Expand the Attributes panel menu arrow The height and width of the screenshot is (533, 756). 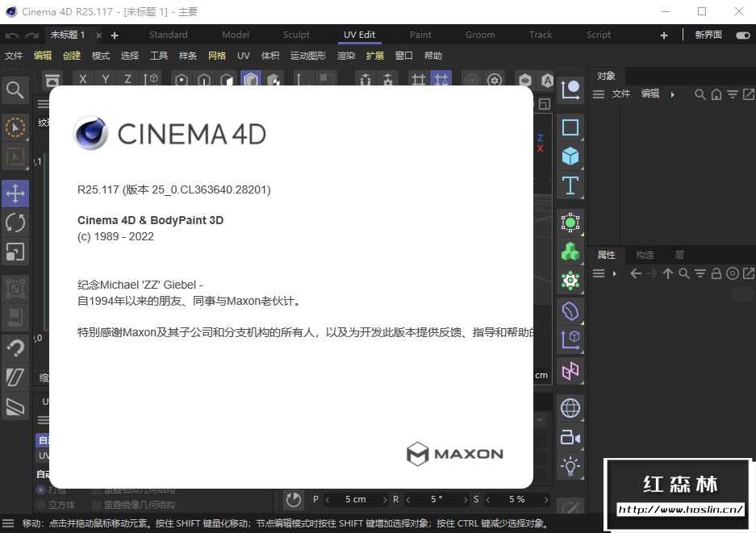[x=614, y=273]
